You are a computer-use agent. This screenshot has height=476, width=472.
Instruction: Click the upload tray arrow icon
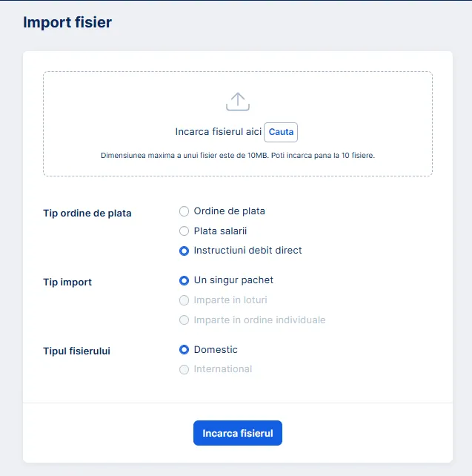[x=237, y=102]
